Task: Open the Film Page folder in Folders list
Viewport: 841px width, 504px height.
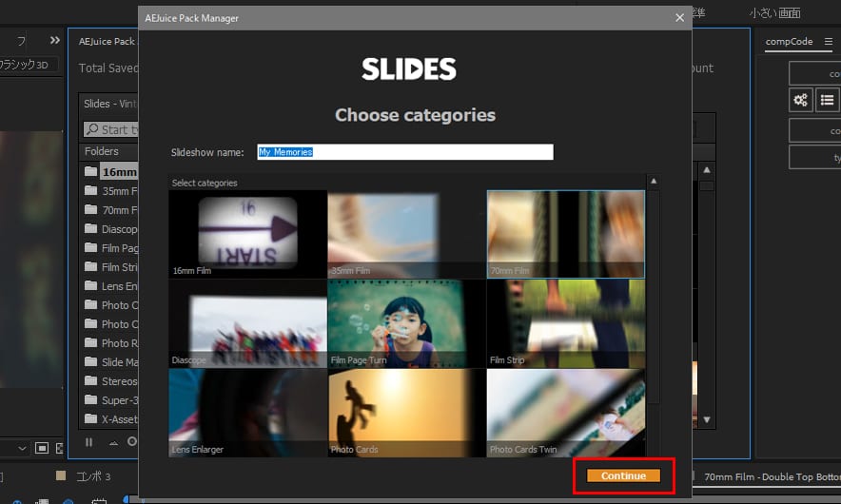Action: pos(110,248)
